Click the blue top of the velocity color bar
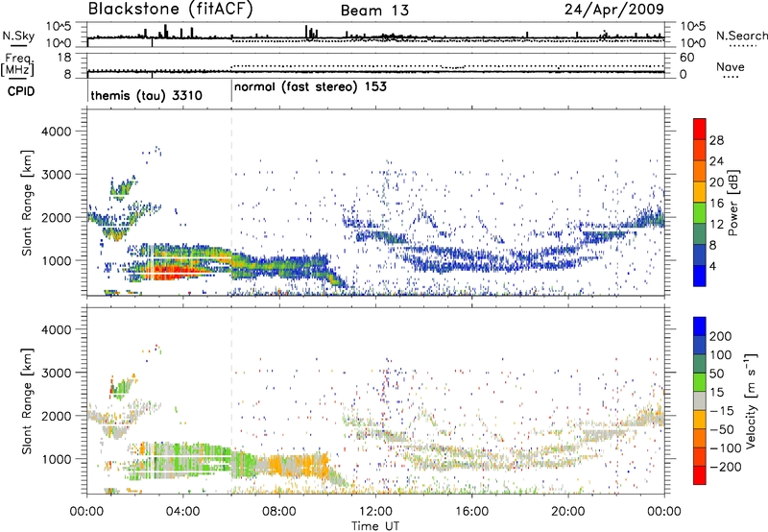 coord(700,326)
